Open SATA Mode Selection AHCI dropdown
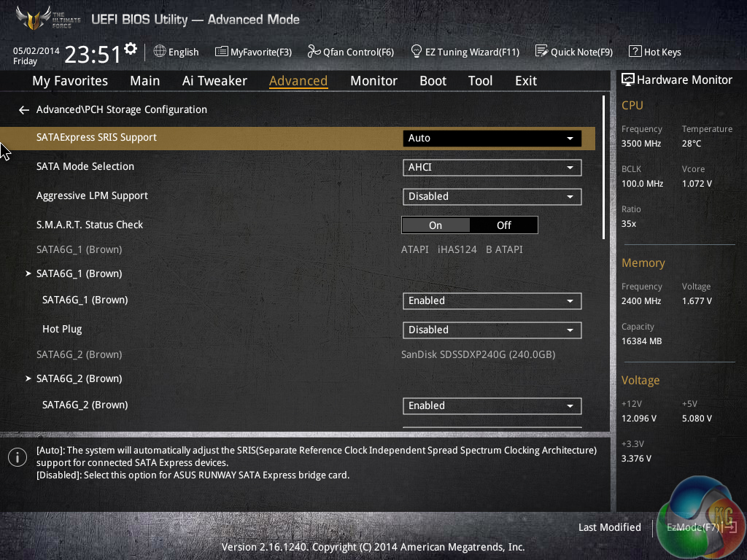This screenshot has width=747, height=560. [492, 167]
